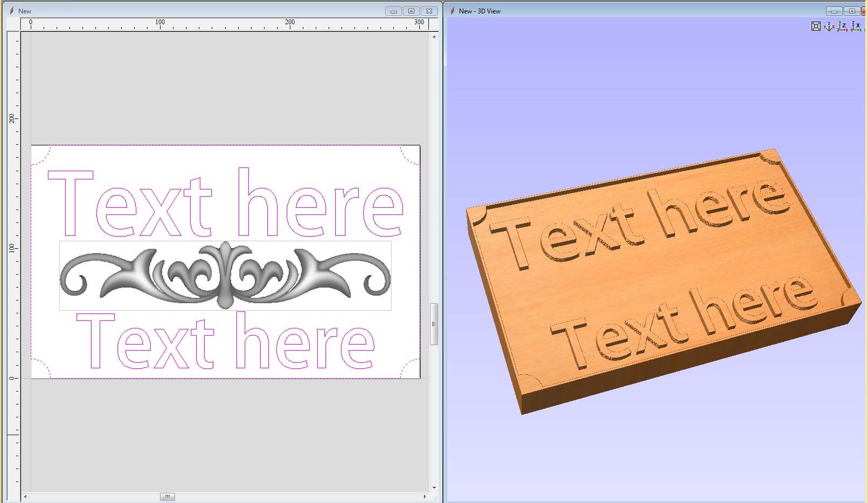Switch the 3D view to isometric orientation
Image resolution: width=868 pixels, height=503 pixels.
pyautogui.click(x=829, y=26)
